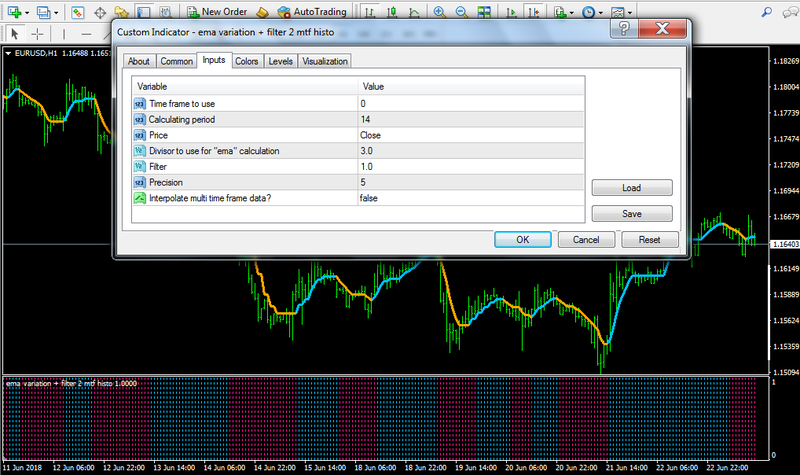
Task: Click the Load button
Action: pos(631,187)
